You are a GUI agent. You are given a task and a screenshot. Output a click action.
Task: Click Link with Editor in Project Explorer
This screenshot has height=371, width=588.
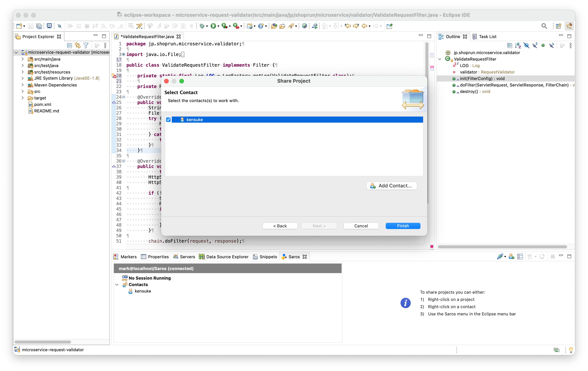coord(78,46)
